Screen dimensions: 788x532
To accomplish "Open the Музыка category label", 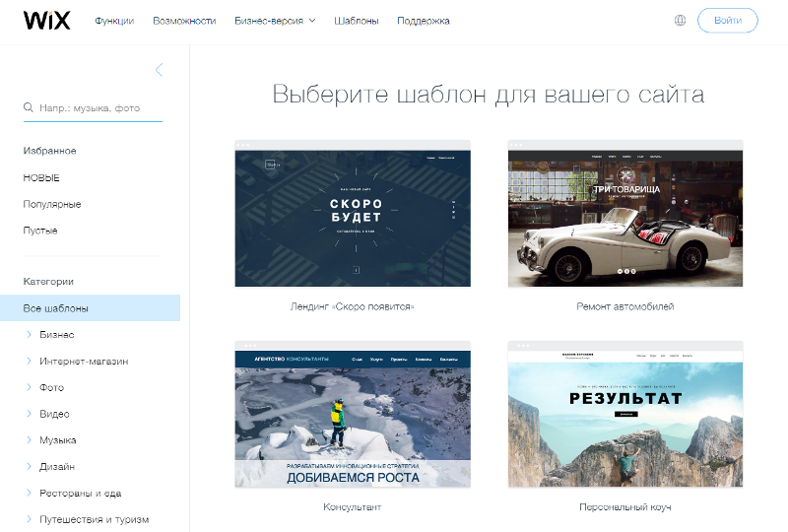I will tap(58, 440).
